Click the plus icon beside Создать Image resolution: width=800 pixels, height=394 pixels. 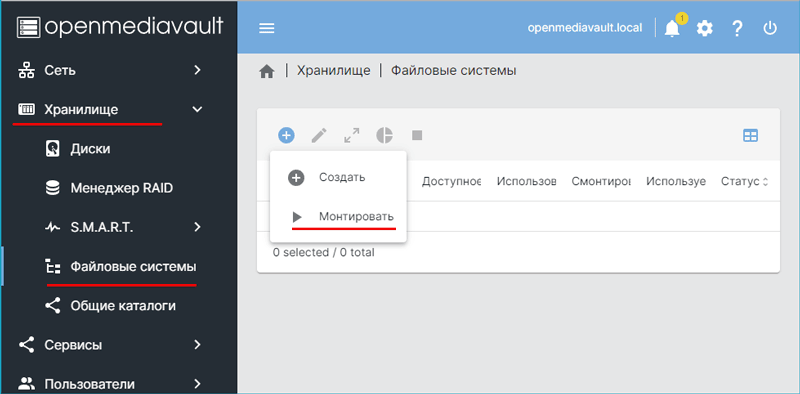(x=296, y=178)
